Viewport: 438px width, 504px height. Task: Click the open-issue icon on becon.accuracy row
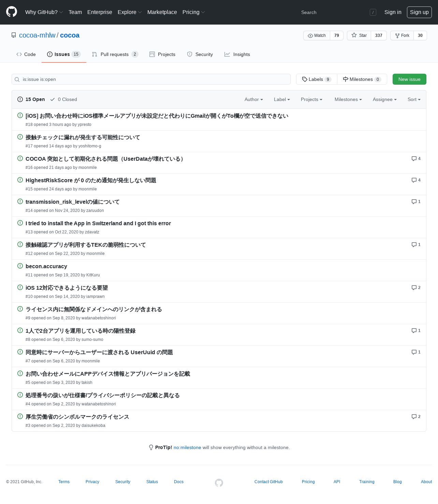click(20, 266)
